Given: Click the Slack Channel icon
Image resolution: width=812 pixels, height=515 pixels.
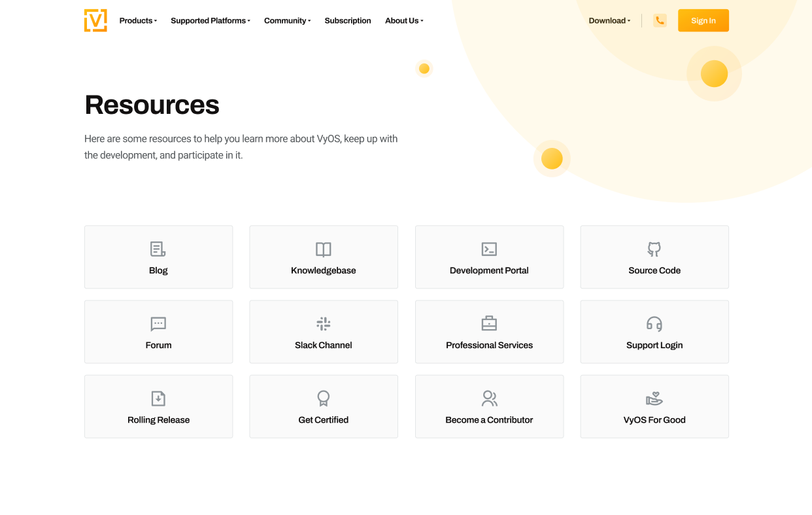Looking at the screenshot, I should (x=323, y=323).
